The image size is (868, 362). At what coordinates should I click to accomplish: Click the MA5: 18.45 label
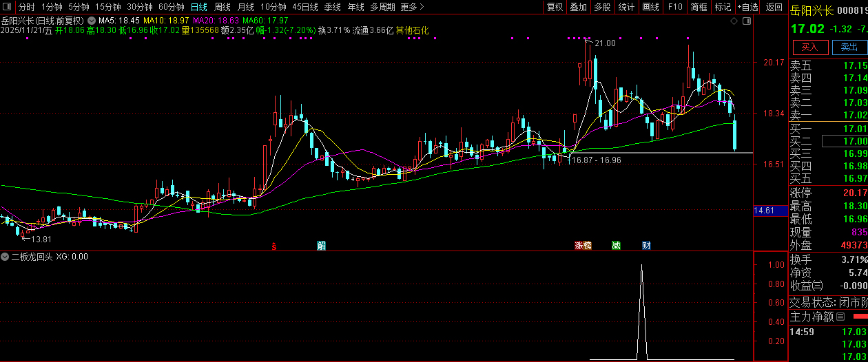[x=119, y=21]
